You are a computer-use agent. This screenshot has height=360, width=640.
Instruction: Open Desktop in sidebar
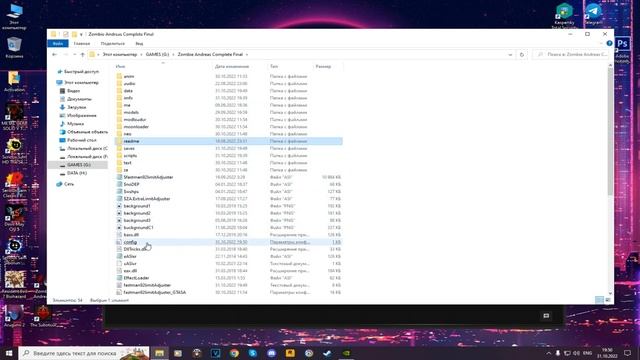tap(81, 140)
